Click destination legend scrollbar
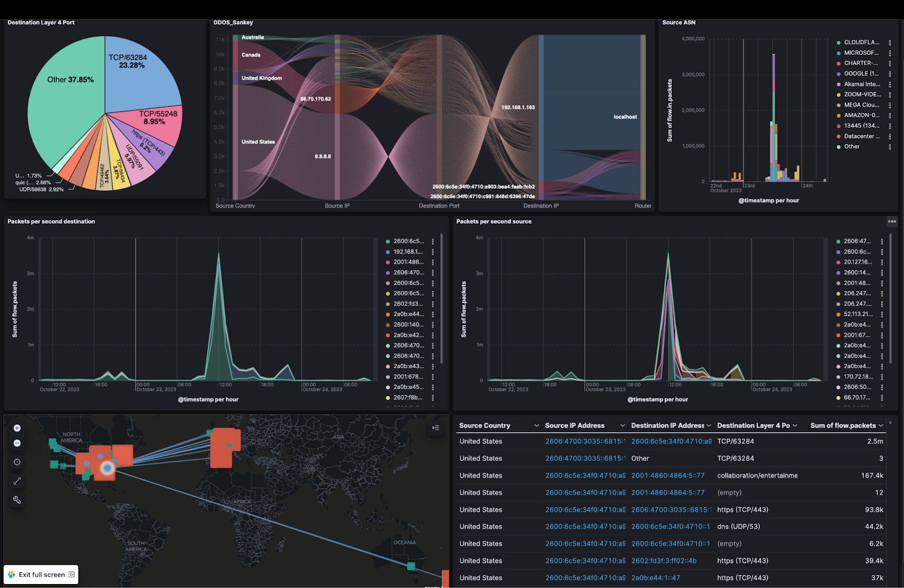Image resolution: width=904 pixels, height=588 pixels. [x=441, y=299]
